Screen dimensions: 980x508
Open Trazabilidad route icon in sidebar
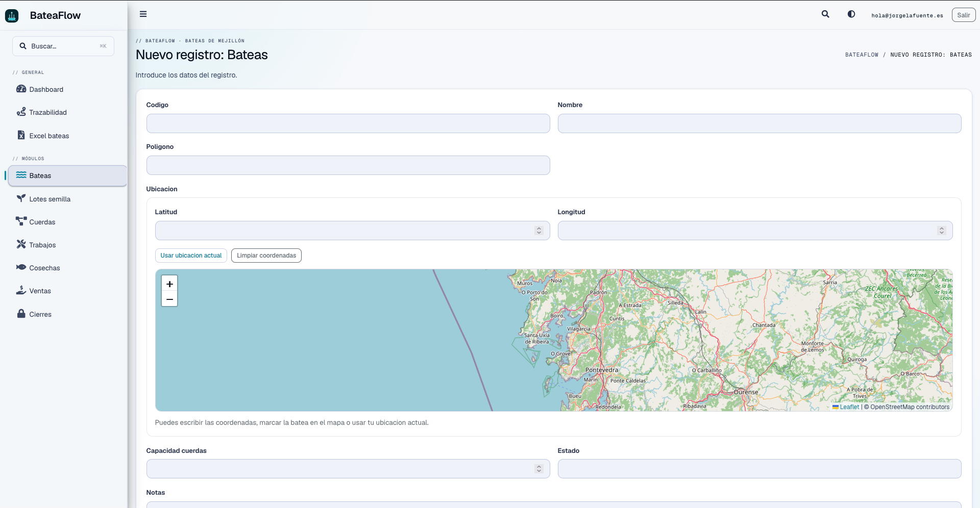coord(21,112)
